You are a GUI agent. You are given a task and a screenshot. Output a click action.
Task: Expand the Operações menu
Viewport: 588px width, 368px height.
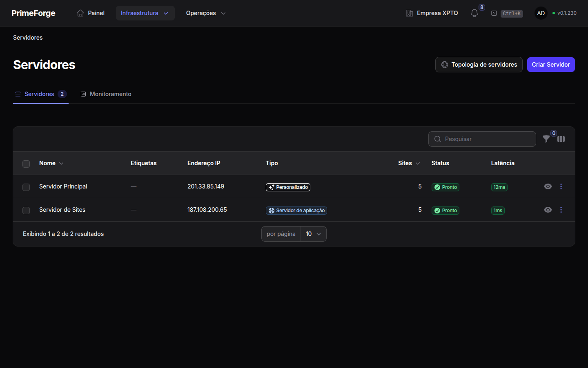coord(206,13)
